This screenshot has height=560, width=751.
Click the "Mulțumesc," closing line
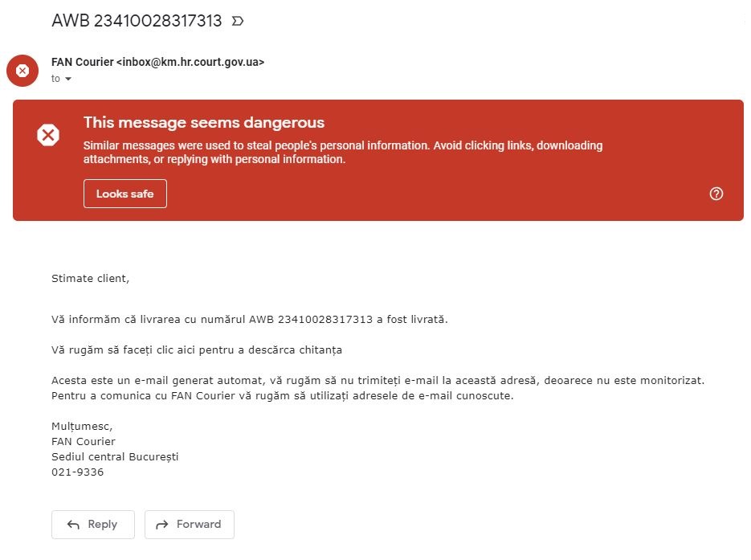82,427
